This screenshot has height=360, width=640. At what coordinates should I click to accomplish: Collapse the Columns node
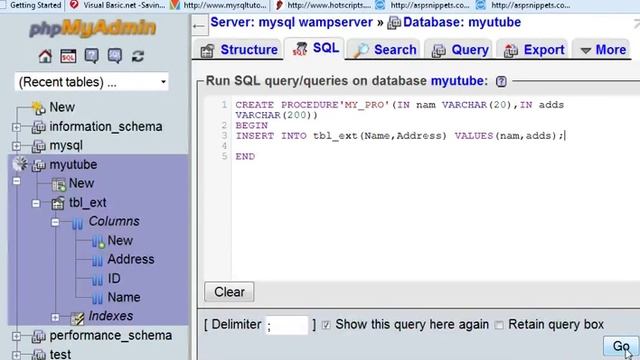55,222
